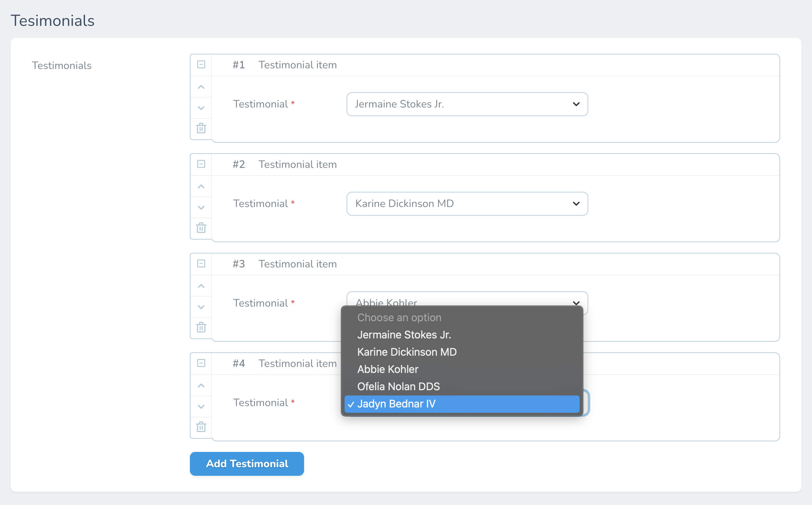Open the Karine Dickinson MD testimonial dropdown
Image resolution: width=812 pixels, height=505 pixels.
[x=467, y=204]
